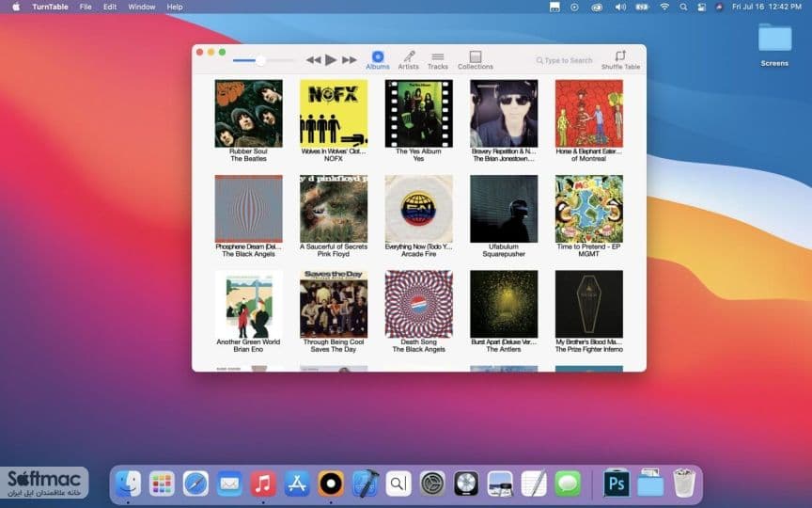Select Through Being Cool album cover
The width and height of the screenshot is (812, 508).
334,304
